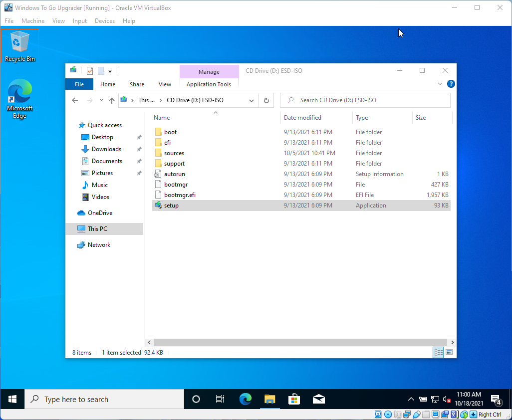Image resolution: width=512 pixels, height=420 pixels.
Task: Open Customize Quick Access Toolbar dropdown arrow
Action: click(110, 71)
